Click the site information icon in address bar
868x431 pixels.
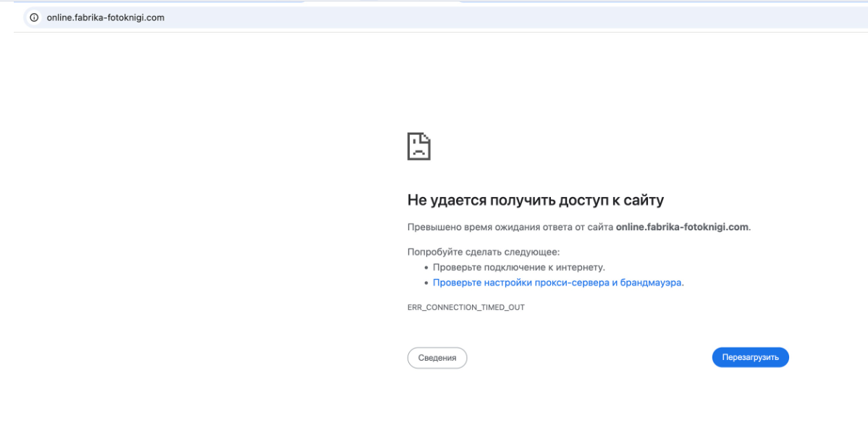pos(34,17)
